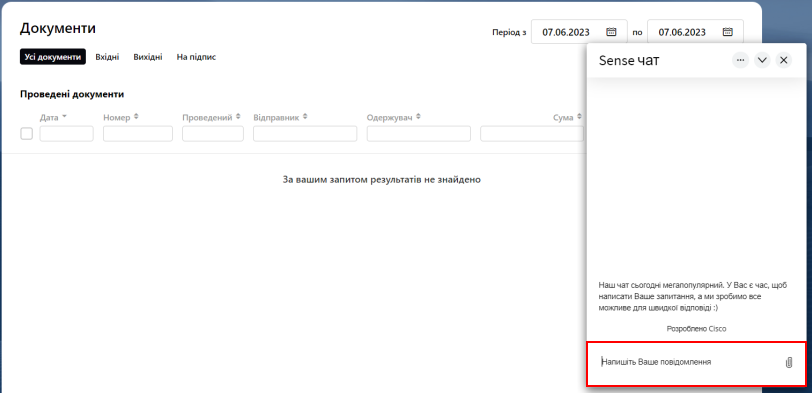
Task: Minimize Sense chat with chevron button
Action: tap(762, 61)
